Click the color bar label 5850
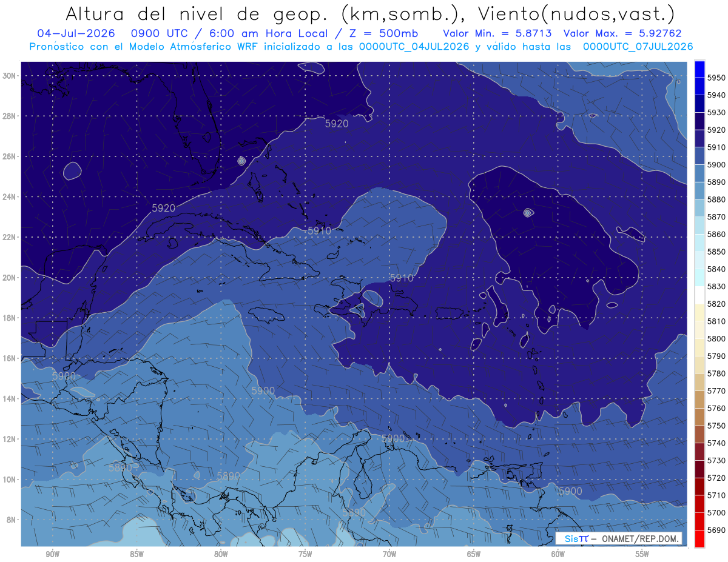728x562 pixels. point(716,252)
